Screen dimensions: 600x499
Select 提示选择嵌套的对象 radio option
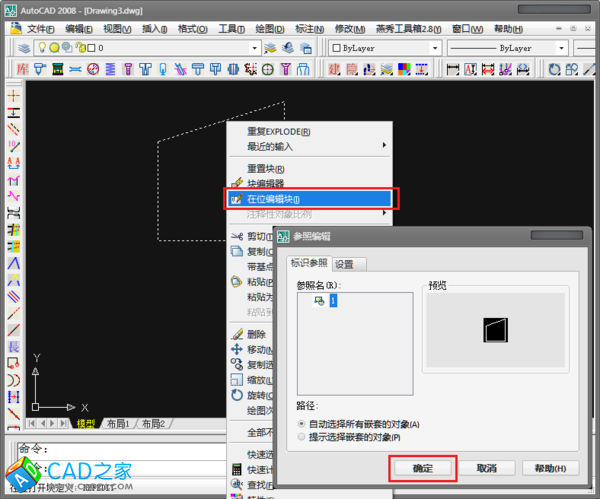click(302, 437)
